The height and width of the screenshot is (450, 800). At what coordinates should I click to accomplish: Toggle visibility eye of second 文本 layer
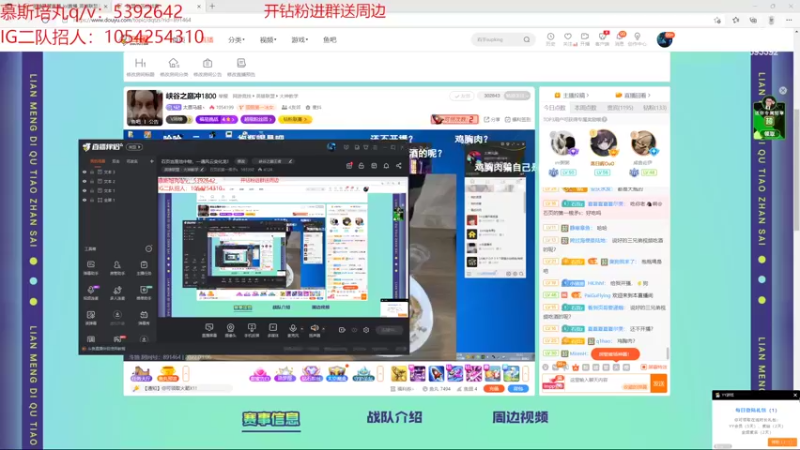(85, 181)
